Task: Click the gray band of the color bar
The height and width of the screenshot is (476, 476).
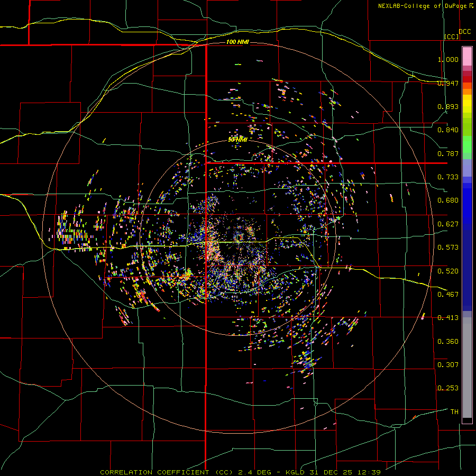Action: (467, 368)
